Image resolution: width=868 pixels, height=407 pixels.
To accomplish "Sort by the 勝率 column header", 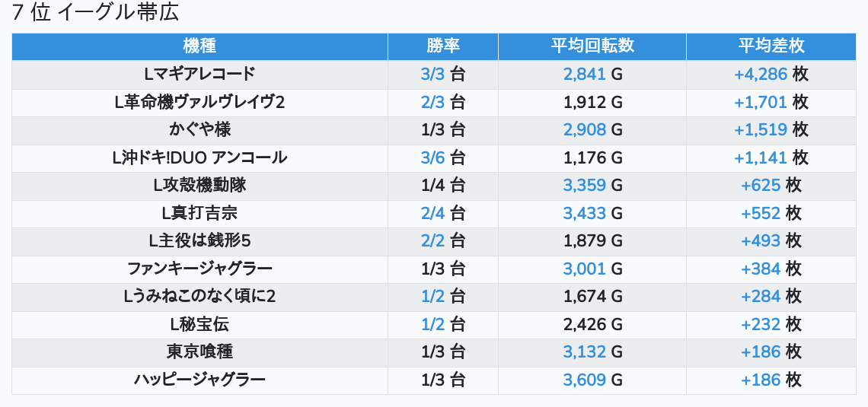I will 443,46.
